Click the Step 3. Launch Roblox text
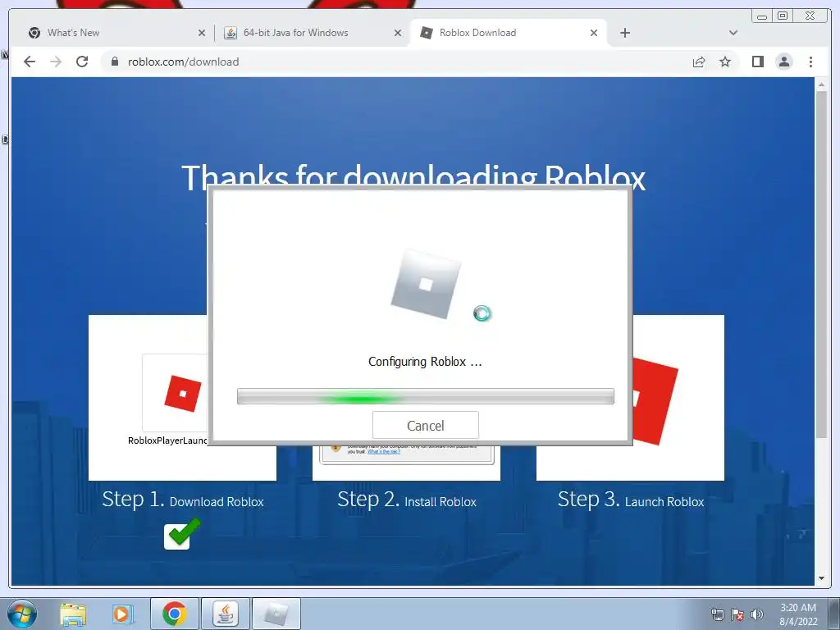 631,500
